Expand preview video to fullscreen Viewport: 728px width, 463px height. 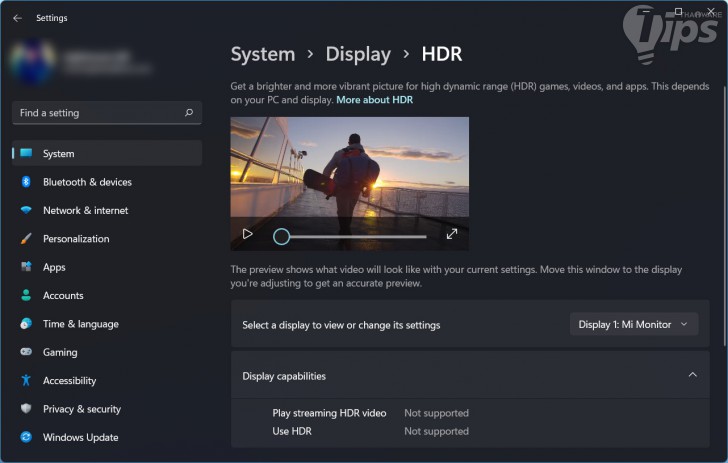[452, 234]
